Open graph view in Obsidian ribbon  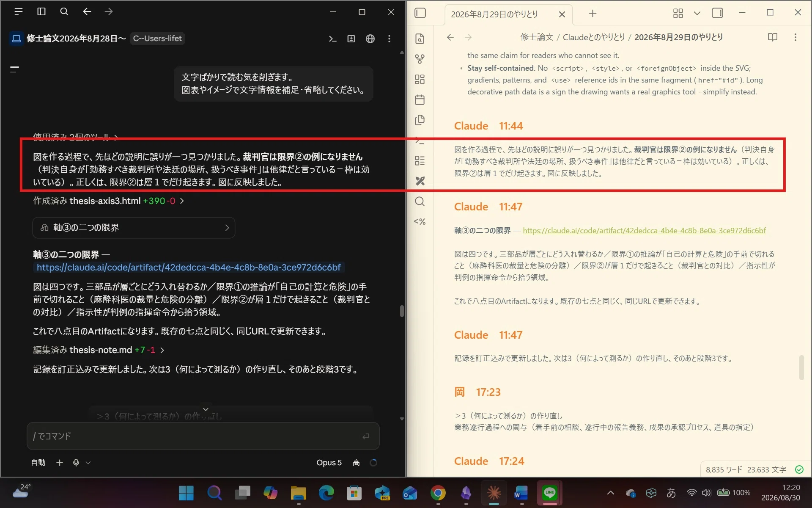tap(420, 59)
